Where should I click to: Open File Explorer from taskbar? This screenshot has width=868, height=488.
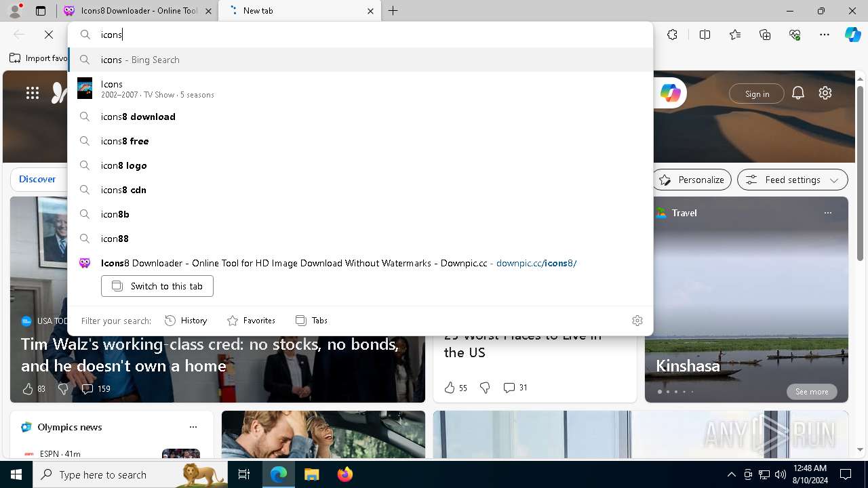pyautogui.click(x=311, y=474)
